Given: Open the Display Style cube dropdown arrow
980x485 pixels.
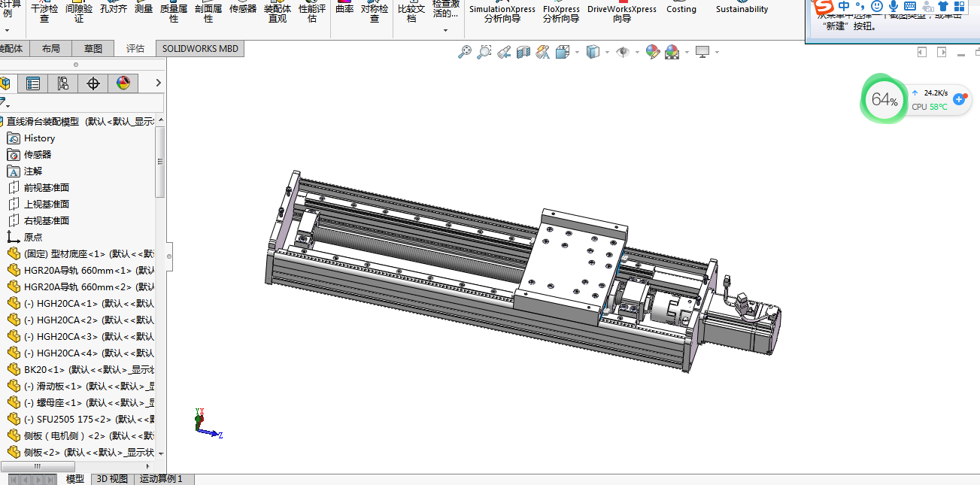Looking at the screenshot, I should pyautogui.click(x=607, y=52).
